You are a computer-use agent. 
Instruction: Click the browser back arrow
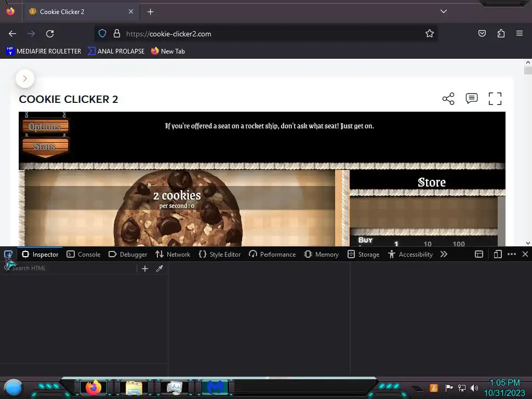click(x=12, y=34)
